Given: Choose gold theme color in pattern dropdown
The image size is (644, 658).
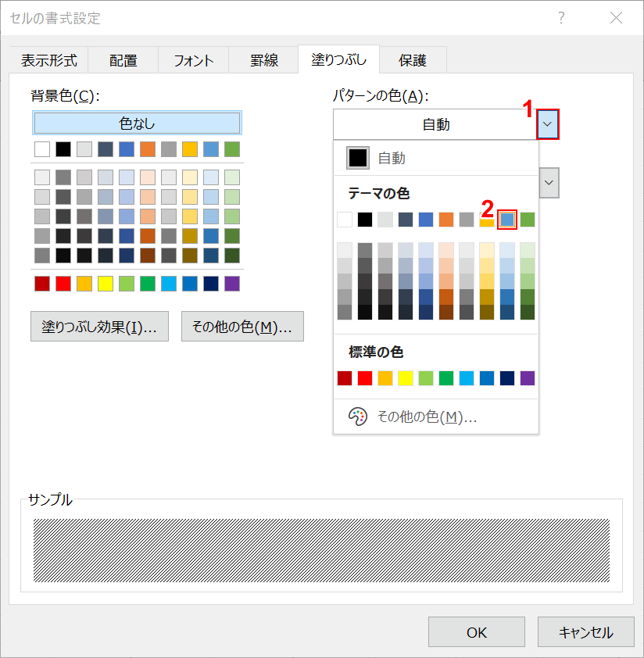Looking at the screenshot, I should [487, 220].
